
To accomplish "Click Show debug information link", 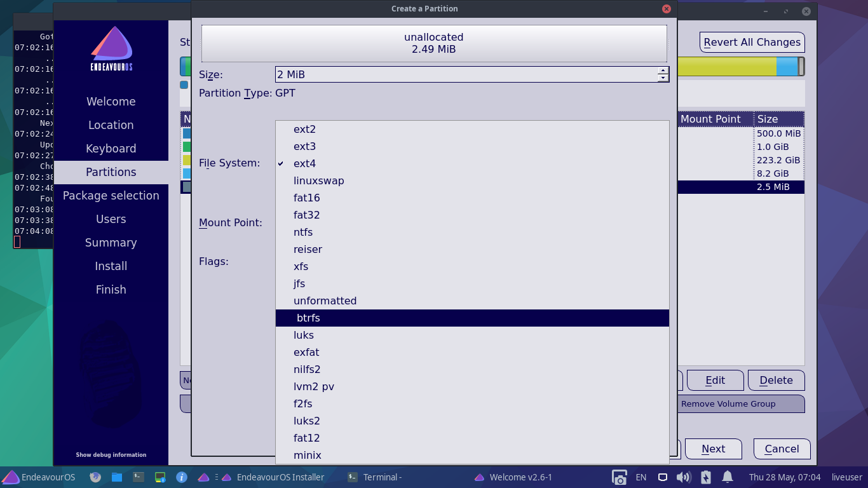I will [111, 455].
